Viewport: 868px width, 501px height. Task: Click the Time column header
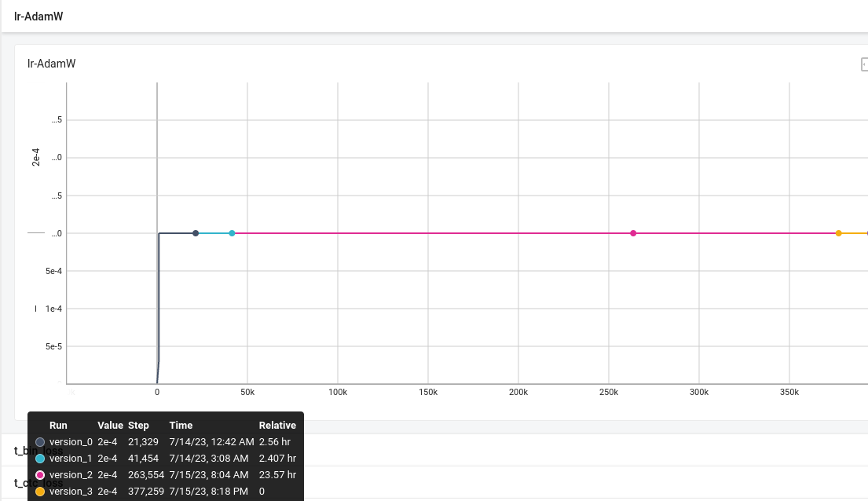click(x=181, y=425)
